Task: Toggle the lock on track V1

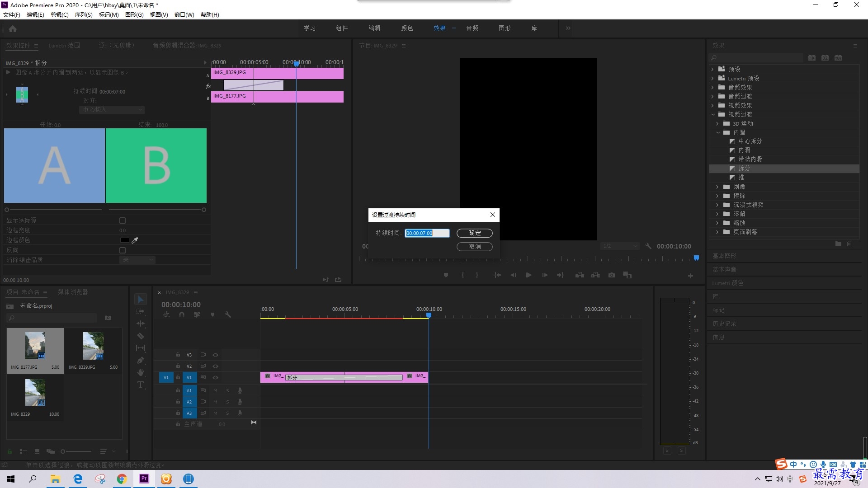Action: (x=178, y=377)
